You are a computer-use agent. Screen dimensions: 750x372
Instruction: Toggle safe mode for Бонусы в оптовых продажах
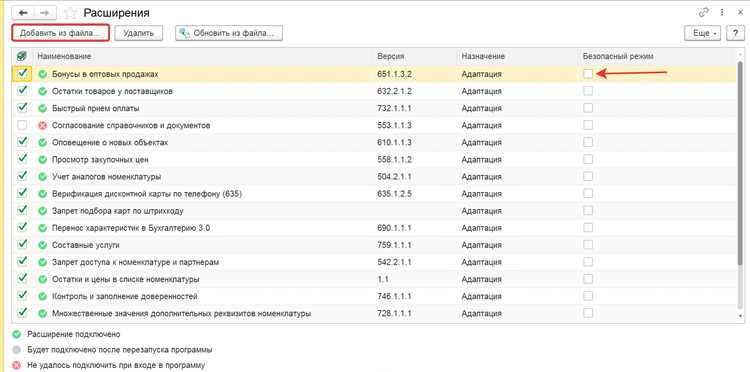point(588,74)
